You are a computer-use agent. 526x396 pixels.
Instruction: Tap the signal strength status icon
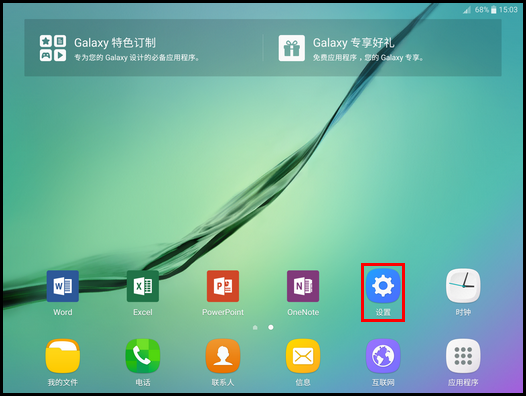tap(467, 10)
